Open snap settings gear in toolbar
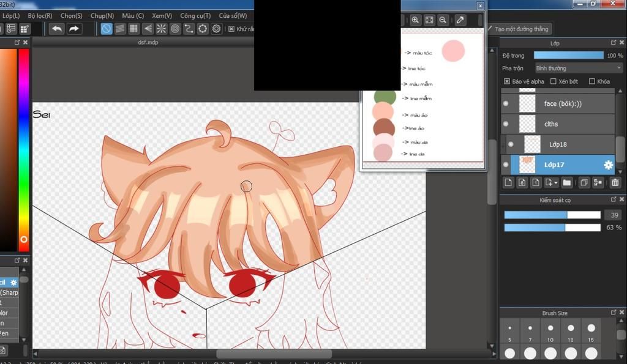627x364 pixels. tap(216, 29)
